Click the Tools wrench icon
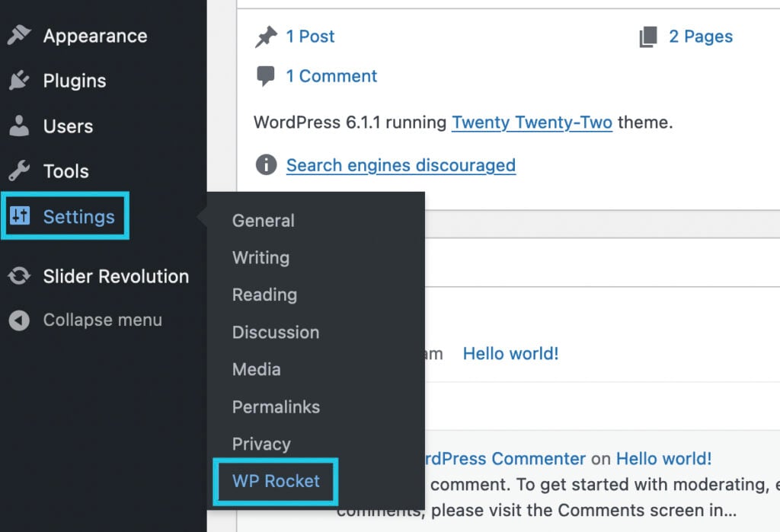 pyautogui.click(x=19, y=171)
